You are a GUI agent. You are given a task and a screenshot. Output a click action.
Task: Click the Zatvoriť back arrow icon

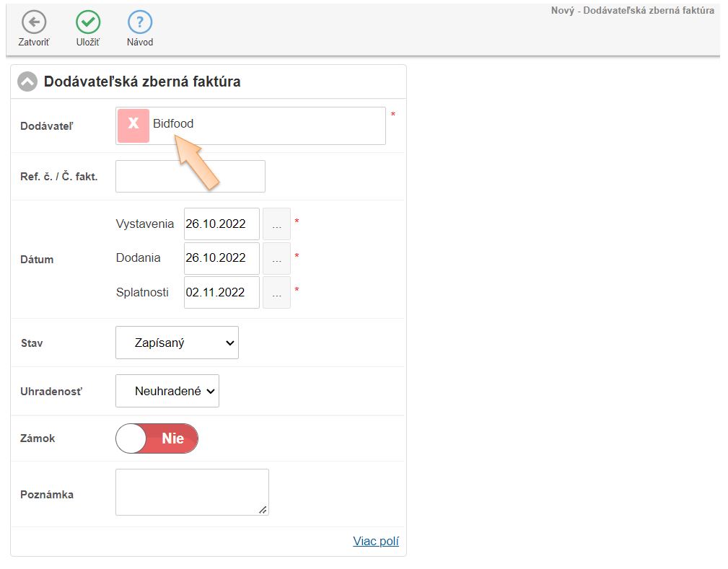tap(33, 22)
